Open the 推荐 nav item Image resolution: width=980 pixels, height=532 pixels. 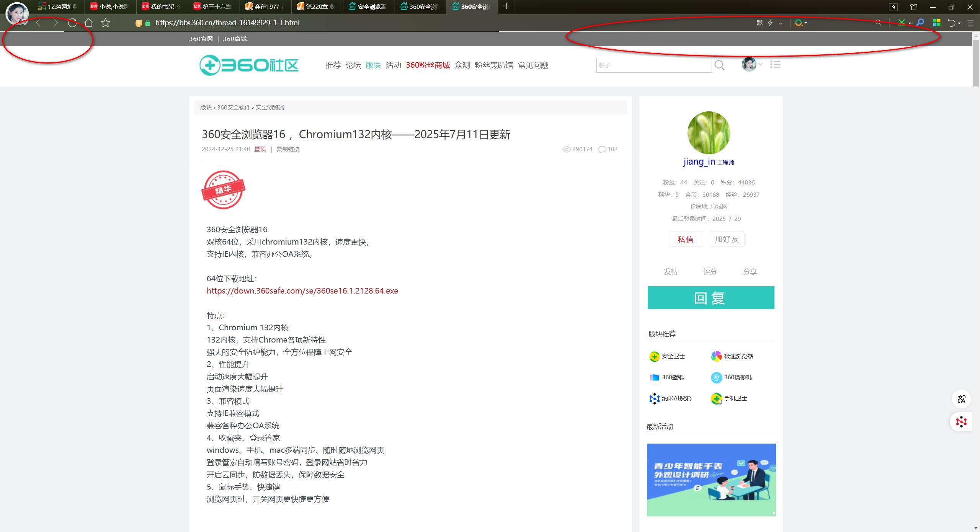click(x=333, y=65)
